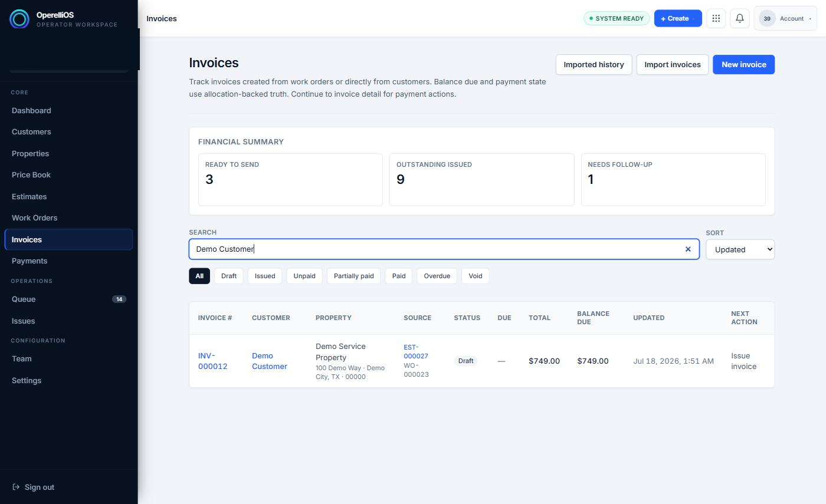826x504 pixels.
Task: Filter invoices by Void
Action: 476,276
